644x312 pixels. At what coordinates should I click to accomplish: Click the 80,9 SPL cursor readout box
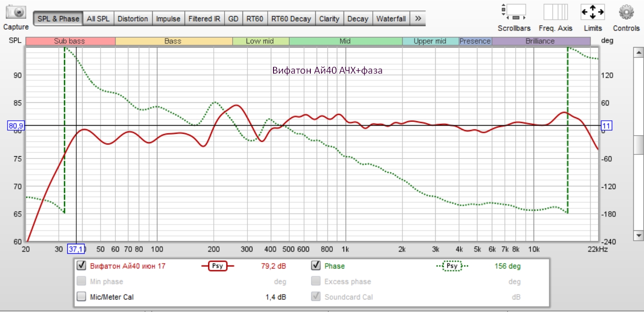tap(16, 126)
